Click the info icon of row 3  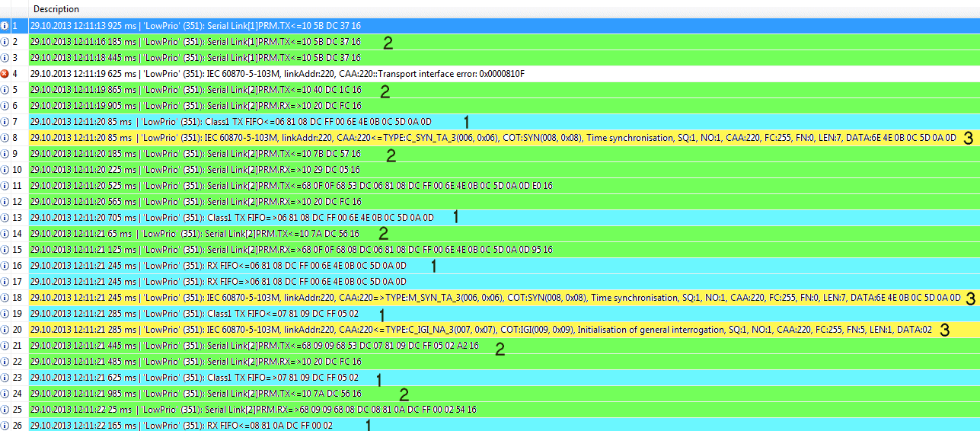coord(5,58)
